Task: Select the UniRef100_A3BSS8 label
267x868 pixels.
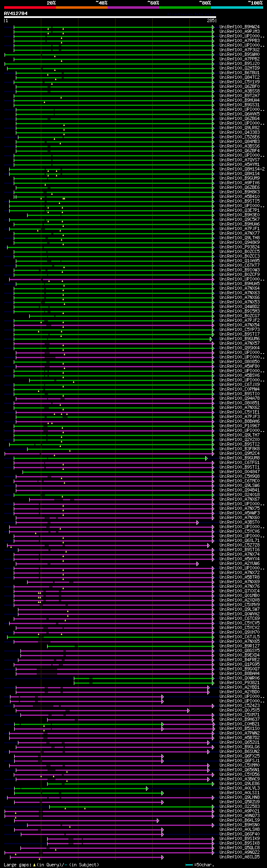Action: [239, 91]
